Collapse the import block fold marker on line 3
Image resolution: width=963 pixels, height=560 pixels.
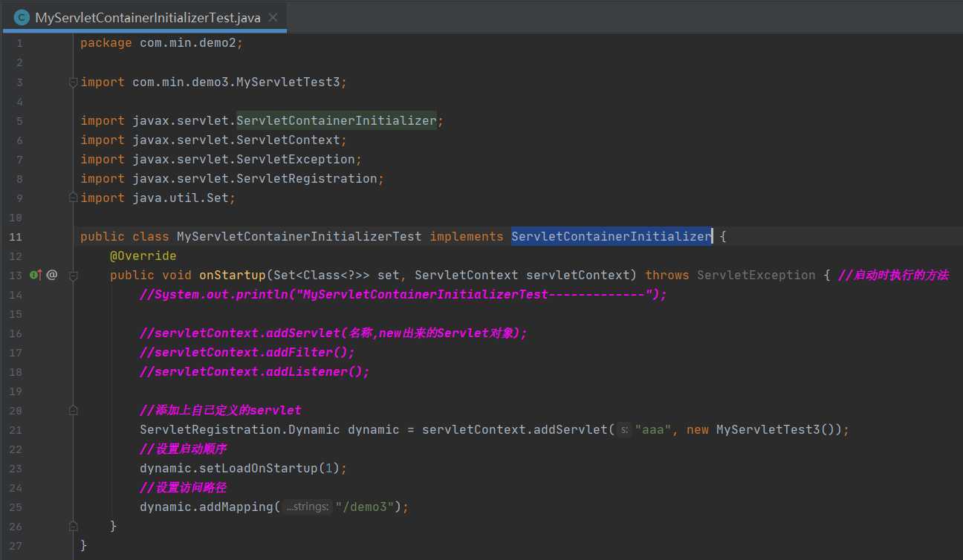[74, 82]
